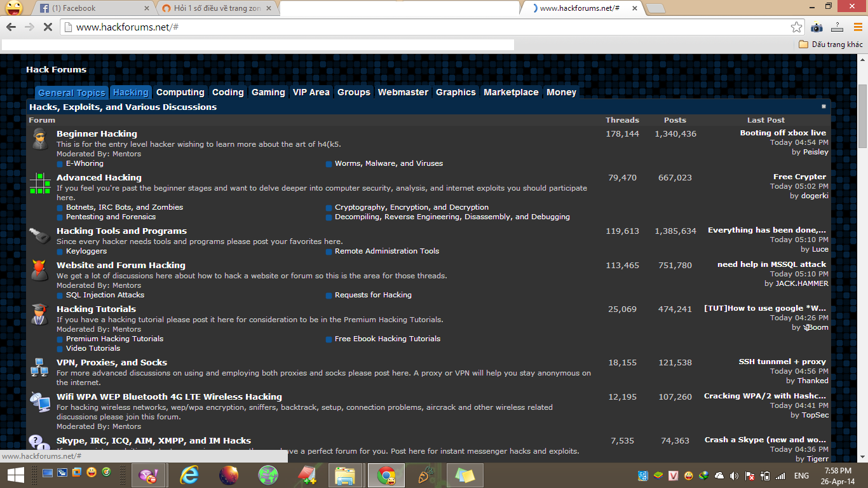
Task: Click the satellite dish Wifi Hacking icon
Action: pyautogui.click(x=39, y=402)
